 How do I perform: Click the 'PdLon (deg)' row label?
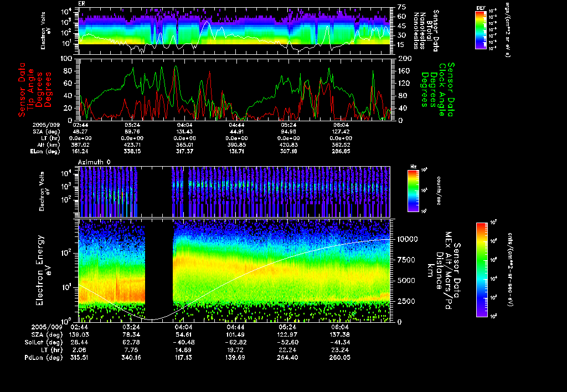[43, 358]
